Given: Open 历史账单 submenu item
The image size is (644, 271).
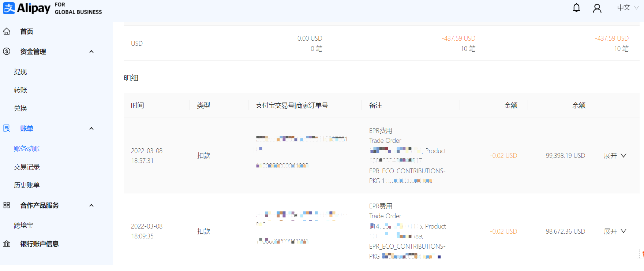Looking at the screenshot, I should (x=27, y=185).
